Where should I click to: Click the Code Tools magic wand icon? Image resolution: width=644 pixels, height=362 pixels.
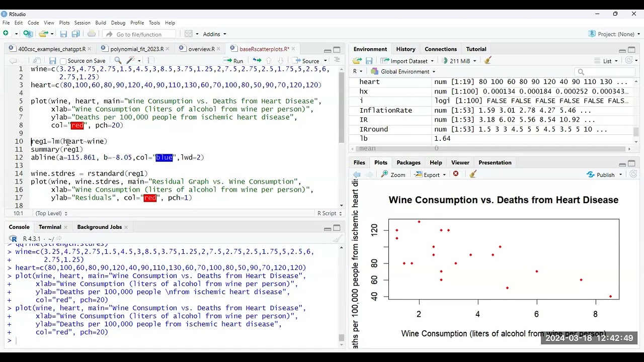(x=130, y=60)
